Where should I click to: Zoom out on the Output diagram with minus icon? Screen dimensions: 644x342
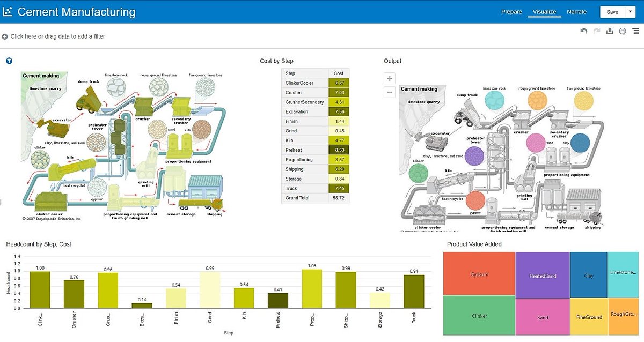point(389,92)
